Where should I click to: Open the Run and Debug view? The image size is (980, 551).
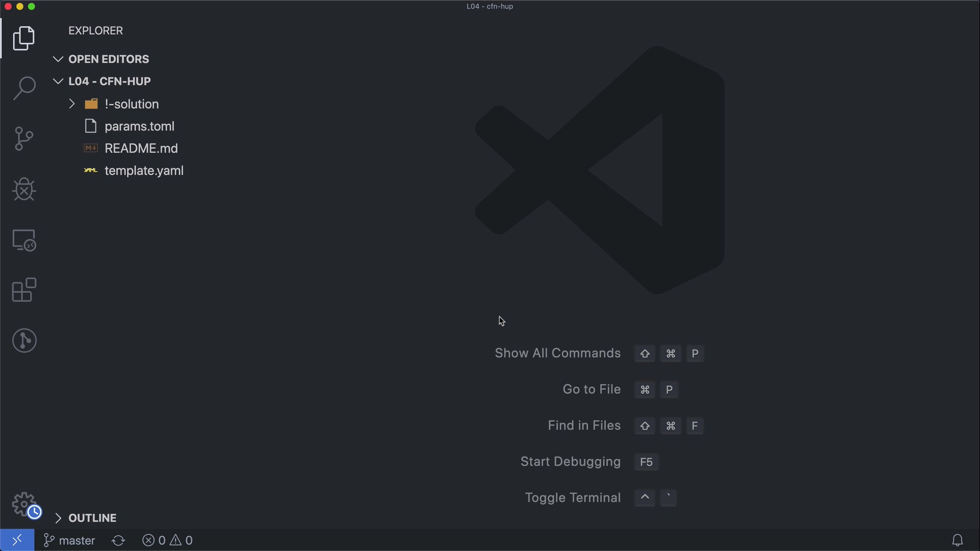tap(24, 189)
